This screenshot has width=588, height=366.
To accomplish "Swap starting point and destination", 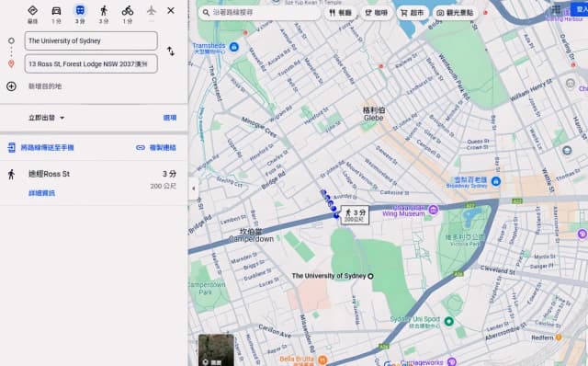I will pos(171,51).
